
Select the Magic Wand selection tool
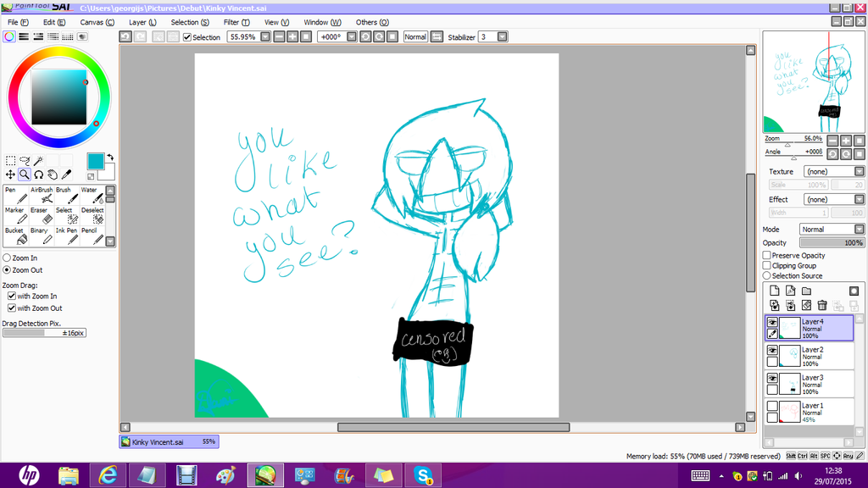(x=40, y=160)
